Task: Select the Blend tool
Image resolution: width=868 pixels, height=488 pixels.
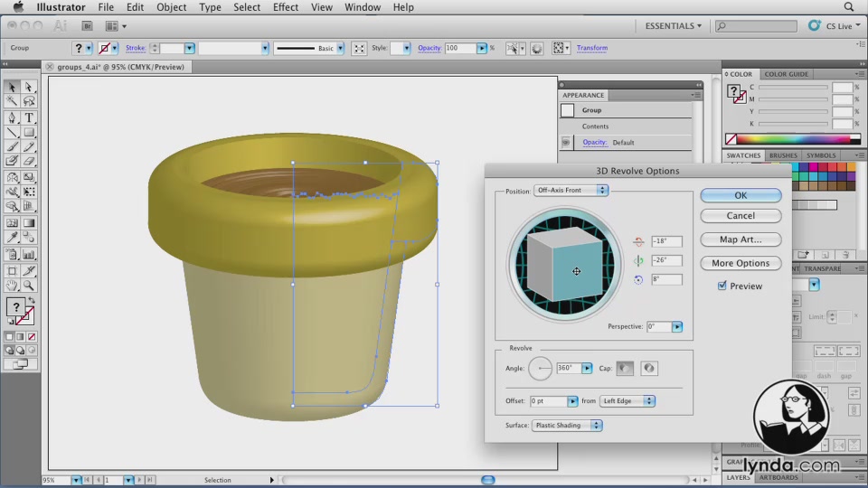Action: point(29,238)
